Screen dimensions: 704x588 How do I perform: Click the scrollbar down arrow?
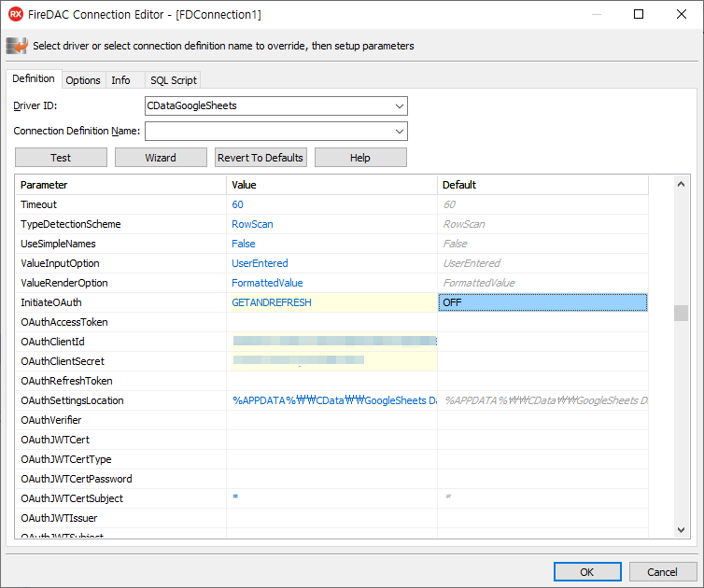click(681, 529)
